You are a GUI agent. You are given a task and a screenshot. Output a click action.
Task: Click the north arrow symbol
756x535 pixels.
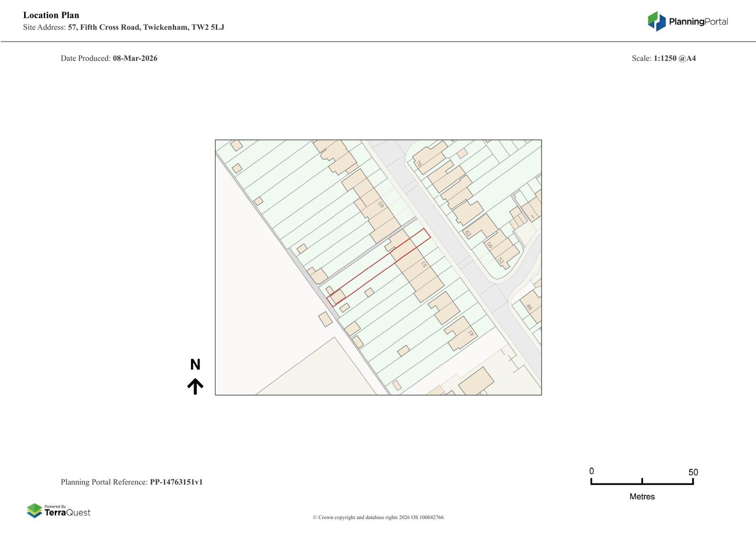tap(195, 386)
